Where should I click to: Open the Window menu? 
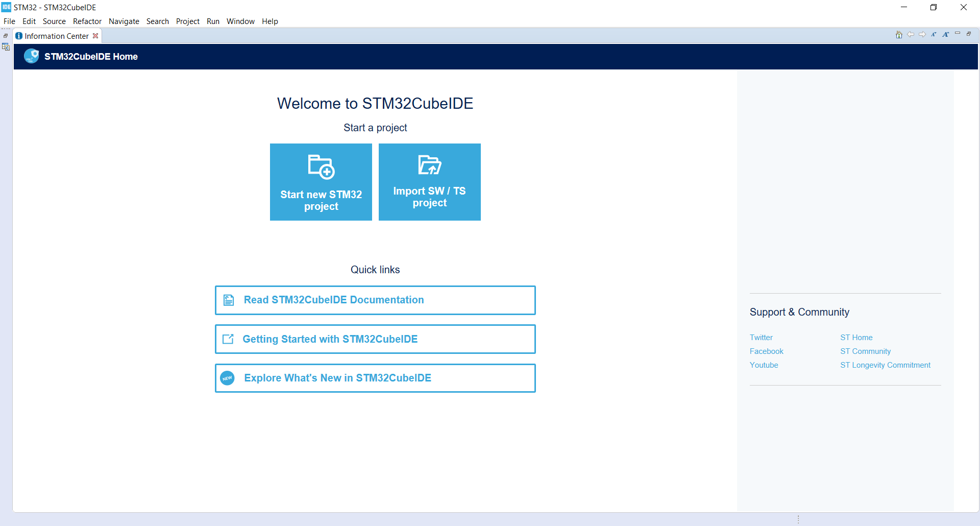pos(240,21)
